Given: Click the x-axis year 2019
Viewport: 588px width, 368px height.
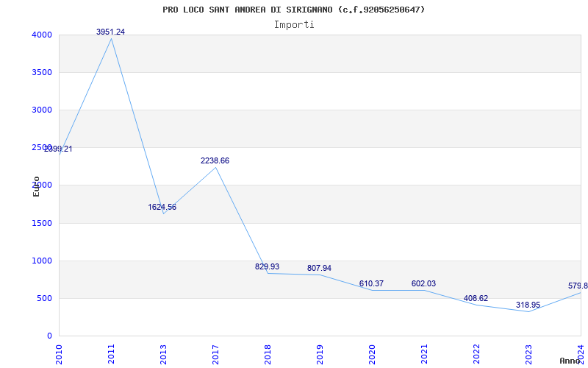Looking at the screenshot, I should (x=320, y=353).
